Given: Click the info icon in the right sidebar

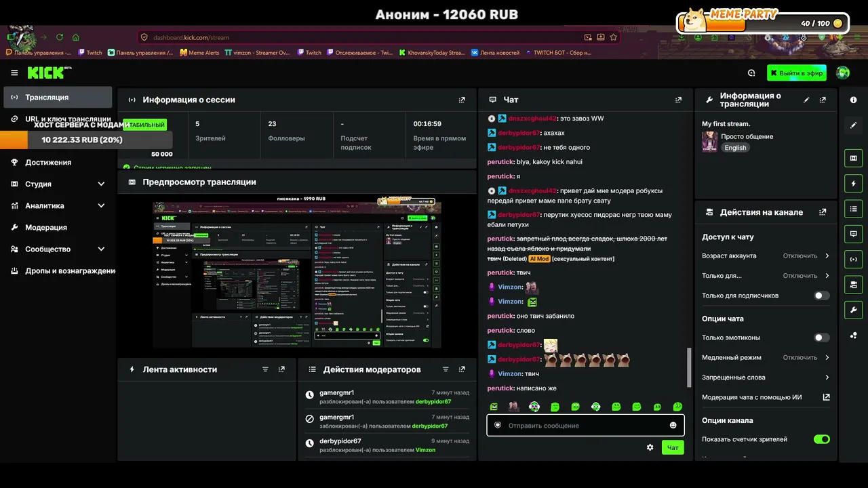Looking at the screenshot, I should coord(853,100).
